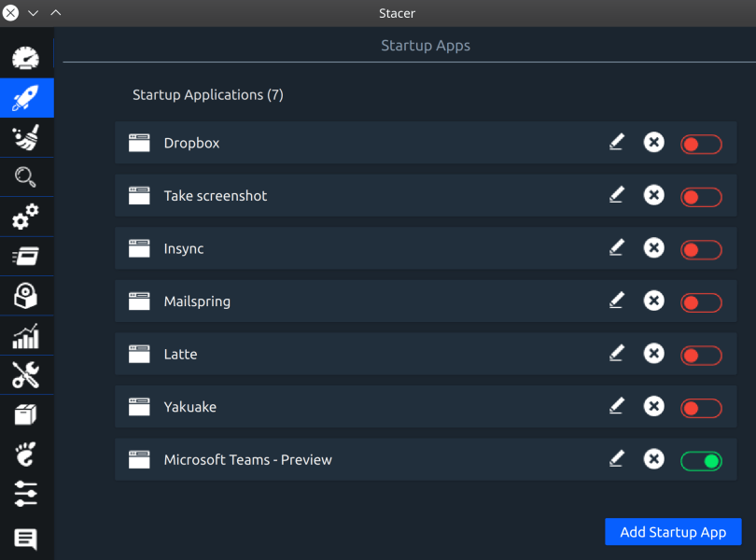Open the Resources chart page
The height and width of the screenshot is (560, 756).
click(x=26, y=336)
